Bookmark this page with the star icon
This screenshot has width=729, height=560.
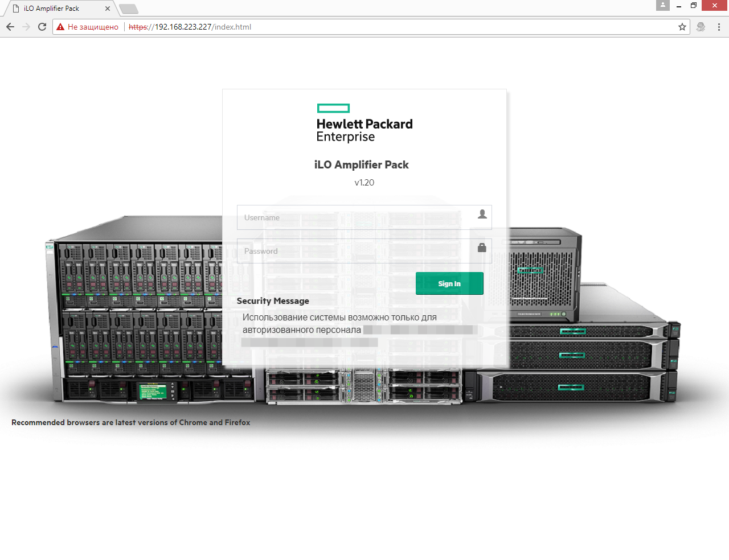pos(682,27)
